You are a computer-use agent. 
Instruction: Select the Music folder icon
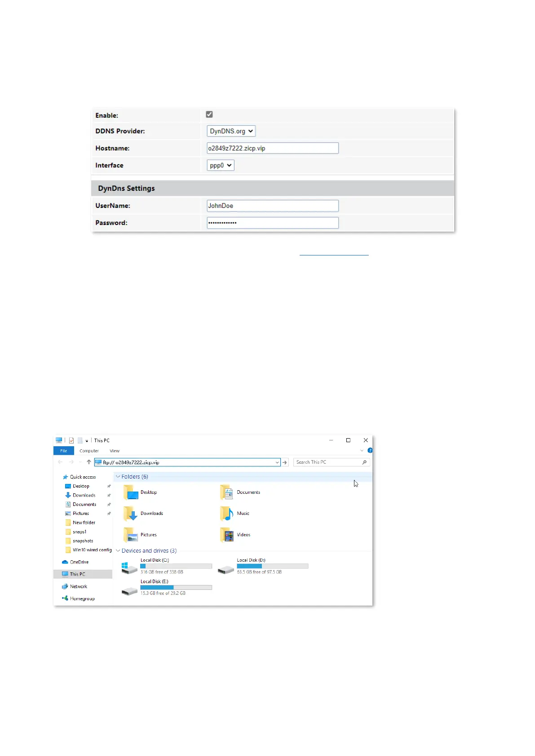click(x=227, y=514)
